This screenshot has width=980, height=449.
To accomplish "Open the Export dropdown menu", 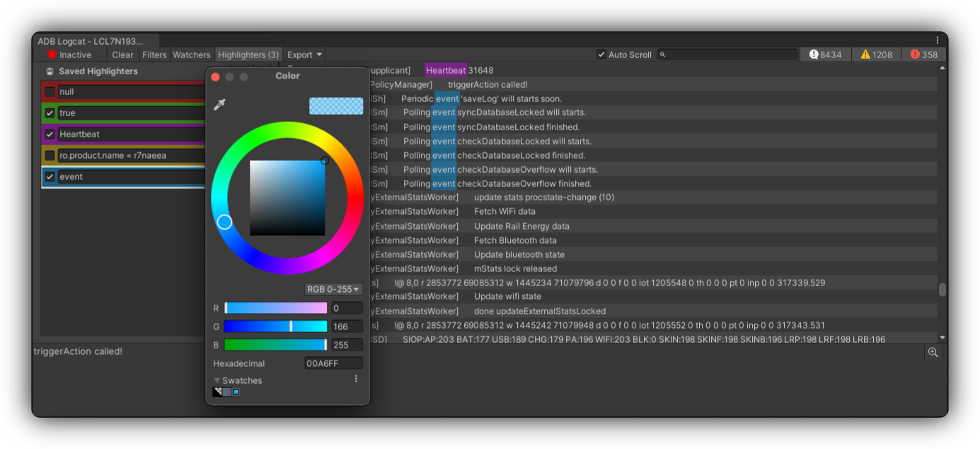I will coord(304,55).
